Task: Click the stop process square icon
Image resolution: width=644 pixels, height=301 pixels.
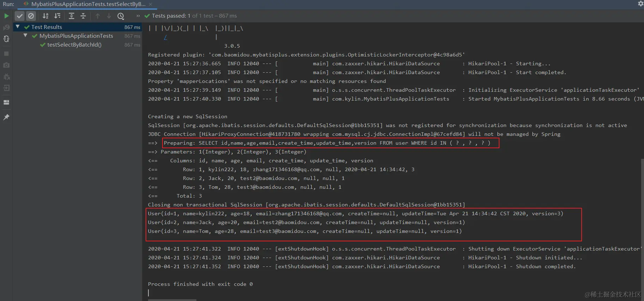Action: [6, 54]
